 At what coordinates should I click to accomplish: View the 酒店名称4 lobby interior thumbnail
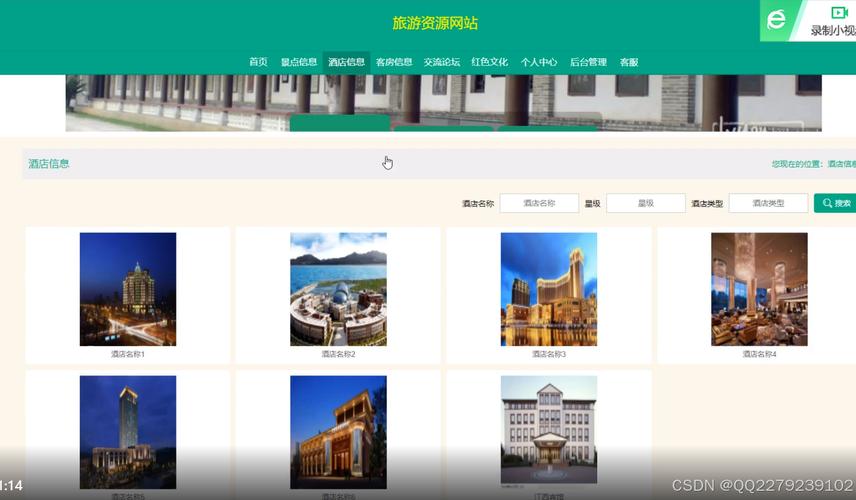pos(759,289)
